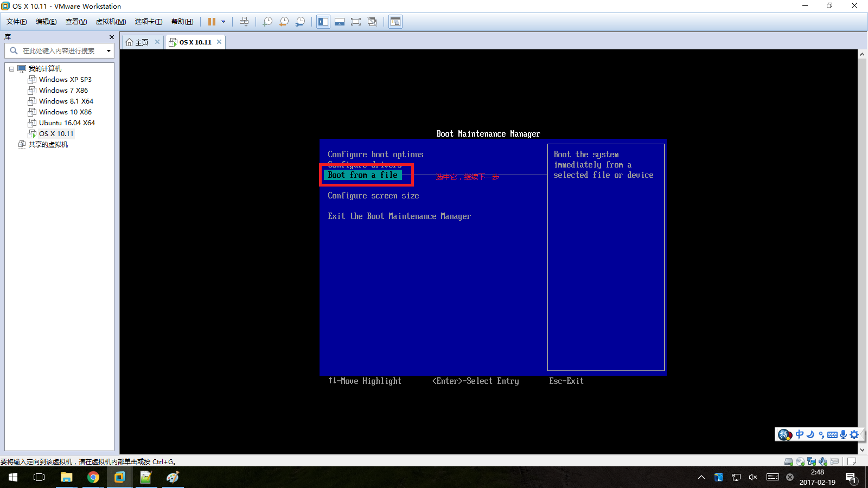The height and width of the screenshot is (488, 868).
Task: Toggle Chinese/English in the Sogou input tray
Action: click(x=799, y=434)
